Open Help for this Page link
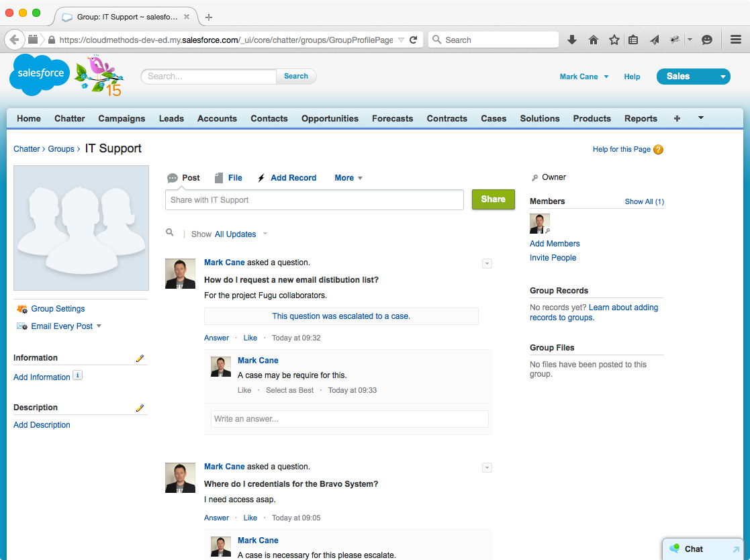 tap(621, 149)
